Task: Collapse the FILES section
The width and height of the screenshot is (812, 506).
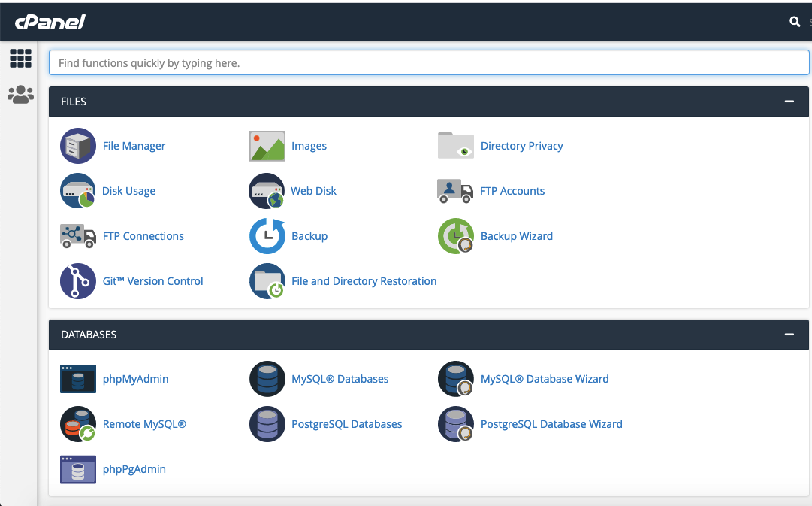Action: click(x=789, y=102)
